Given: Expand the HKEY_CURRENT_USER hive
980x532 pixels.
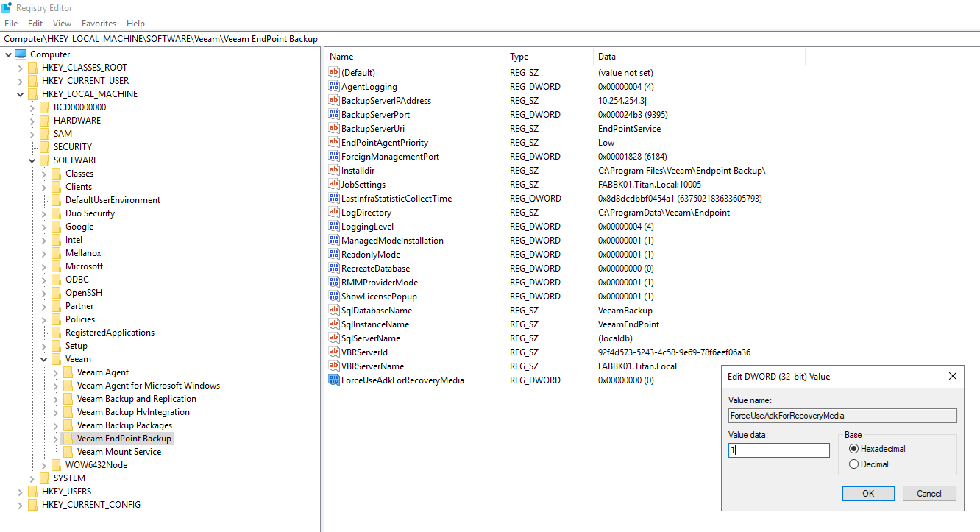Looking at the screenshot, I should (x=20, y=81).
